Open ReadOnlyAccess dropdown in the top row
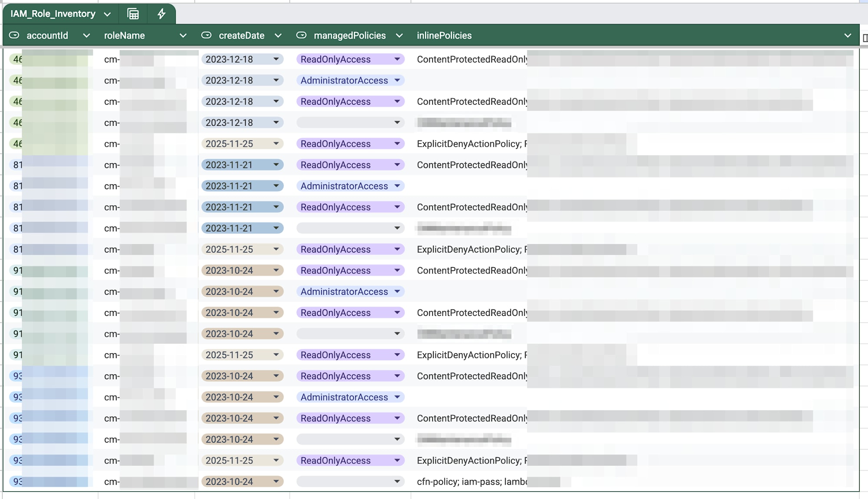 pos(397,59)
